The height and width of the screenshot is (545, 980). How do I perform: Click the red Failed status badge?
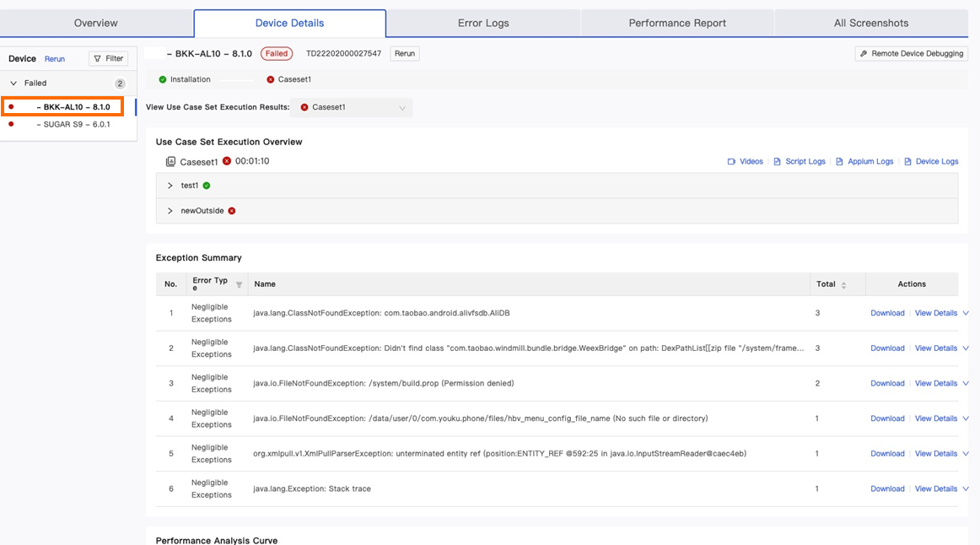(277, 54)
